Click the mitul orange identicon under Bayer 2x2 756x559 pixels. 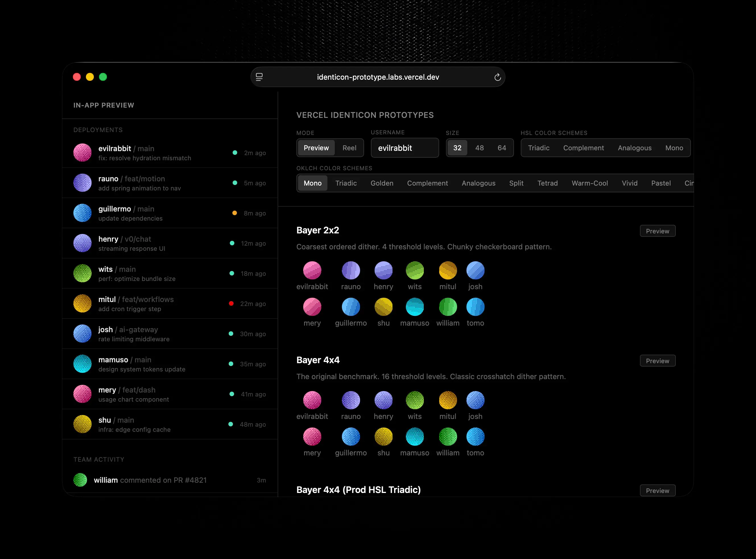click(x=448, y=270)
